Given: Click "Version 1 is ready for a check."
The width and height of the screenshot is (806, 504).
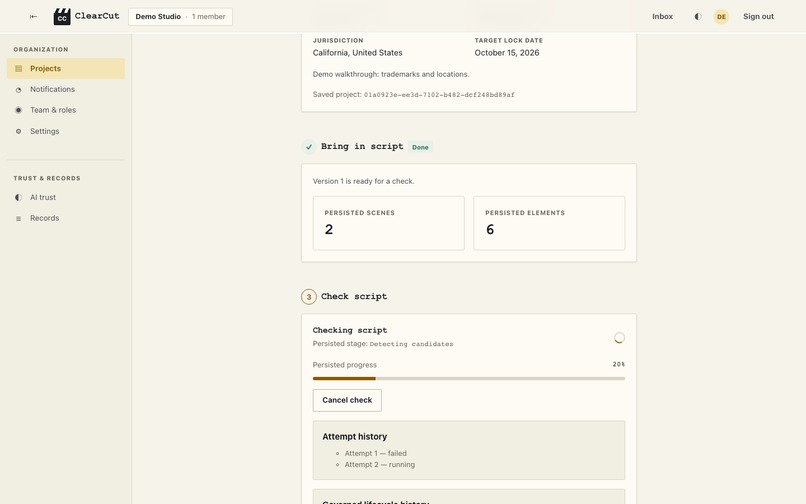Looking at the screenshot, I should point(363,181).
